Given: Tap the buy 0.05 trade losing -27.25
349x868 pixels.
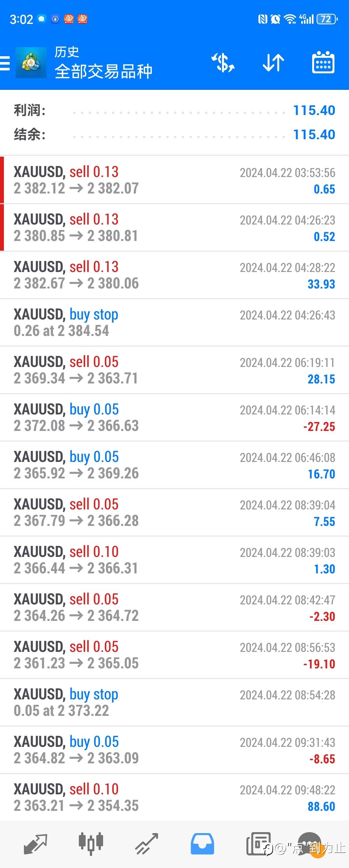Looking at the screenshot, I should 174,417.
